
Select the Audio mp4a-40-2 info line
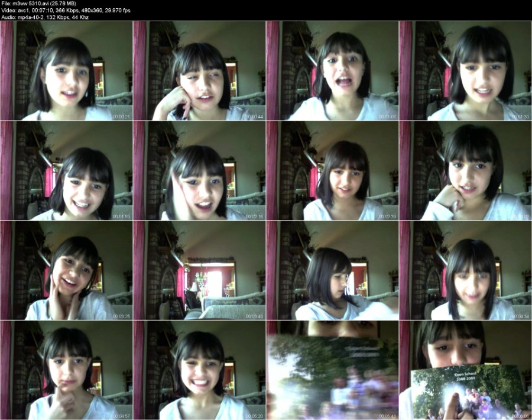click(x=45, y=17)
